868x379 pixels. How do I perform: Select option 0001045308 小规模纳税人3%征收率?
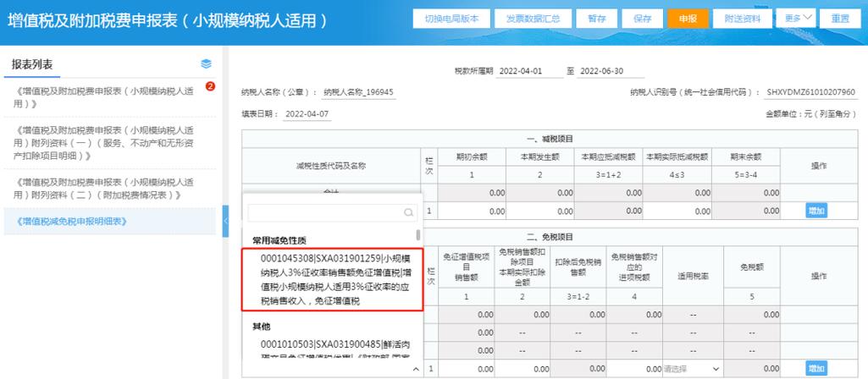coord(333,280)
